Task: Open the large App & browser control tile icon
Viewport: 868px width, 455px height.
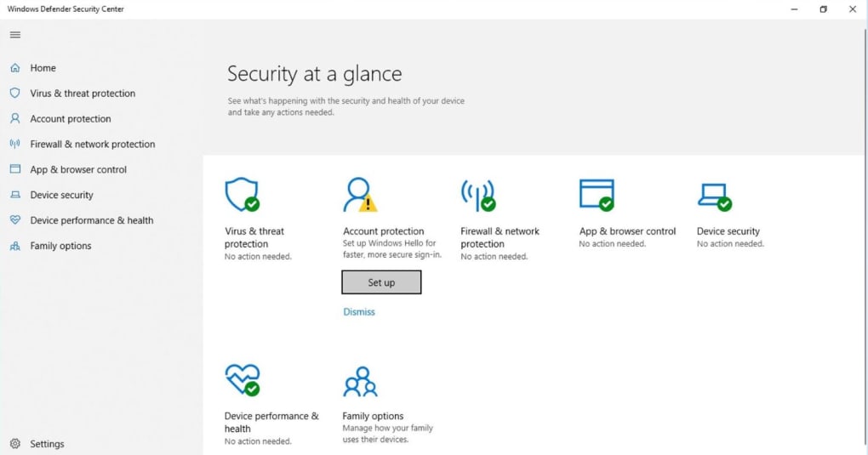Action: coord(597,195)
